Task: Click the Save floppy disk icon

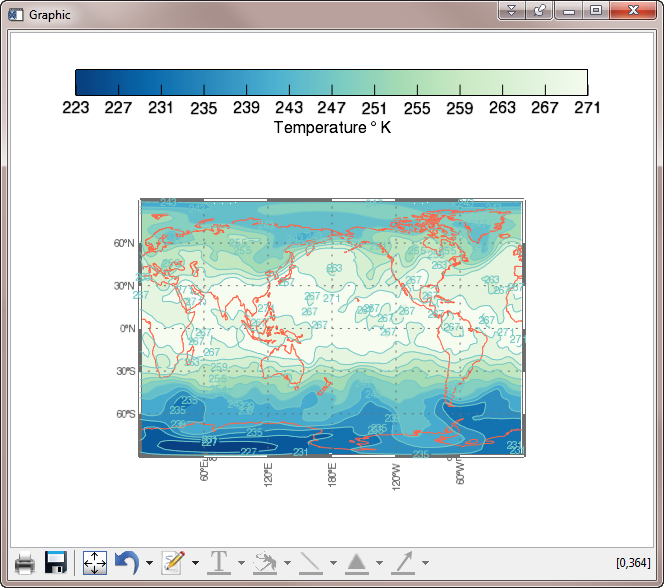Action: coord(56,563)
